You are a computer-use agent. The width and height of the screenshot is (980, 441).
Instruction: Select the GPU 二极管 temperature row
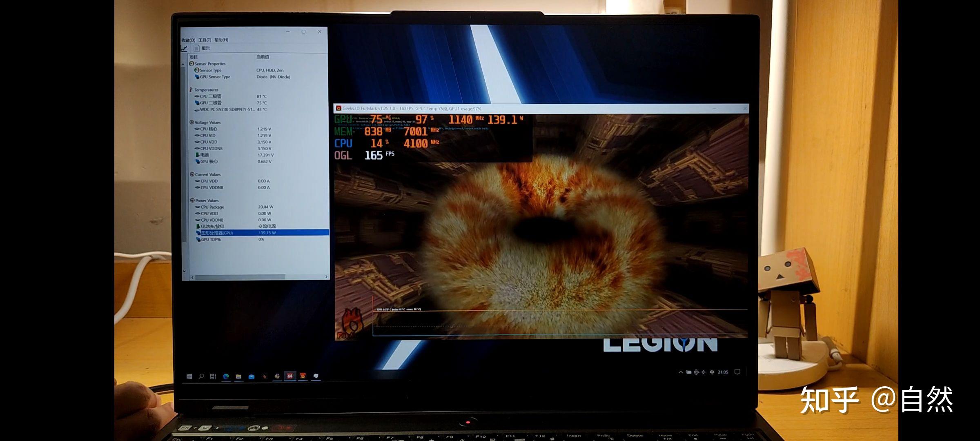(x=257, y=103)
